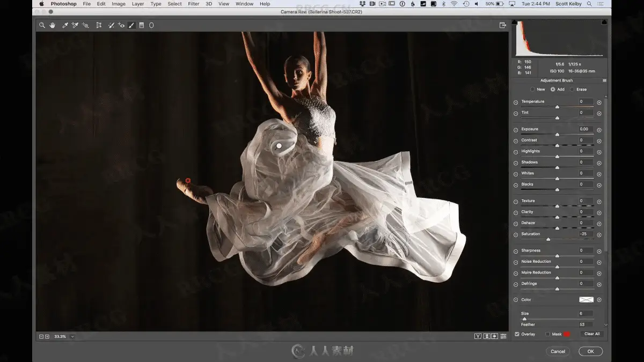Viewport: 644px width, 362px height.
Task: Open the zoom level dropdown at 33.3%
Action: click(x=72, y=337)
